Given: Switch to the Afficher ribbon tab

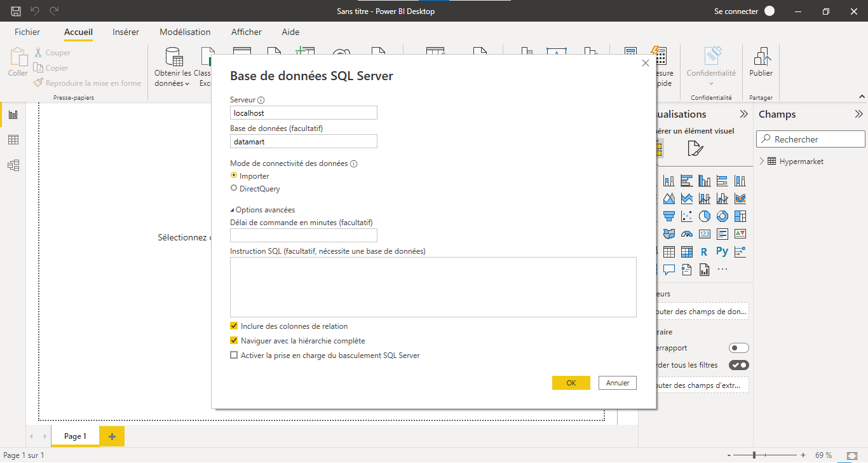Looking at the screenshot, I should 247,32.
